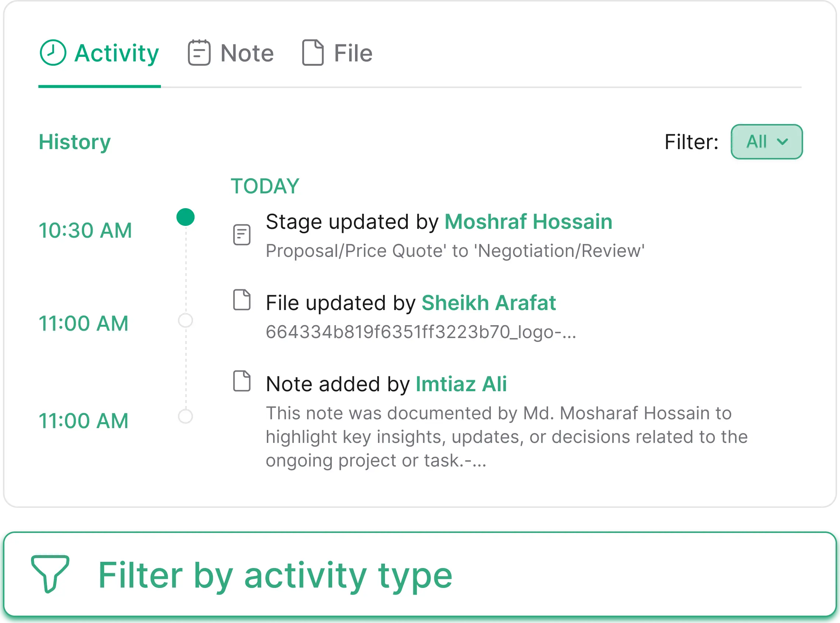The image size is (840, 623).
Task: Open Moshraf Hossain's profile link
Action: tap(527, 221)
